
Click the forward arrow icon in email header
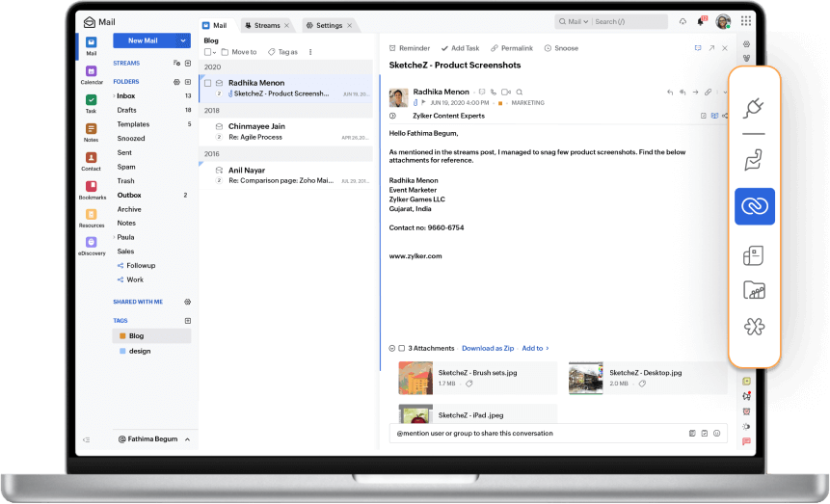click(x=695, y=93)
